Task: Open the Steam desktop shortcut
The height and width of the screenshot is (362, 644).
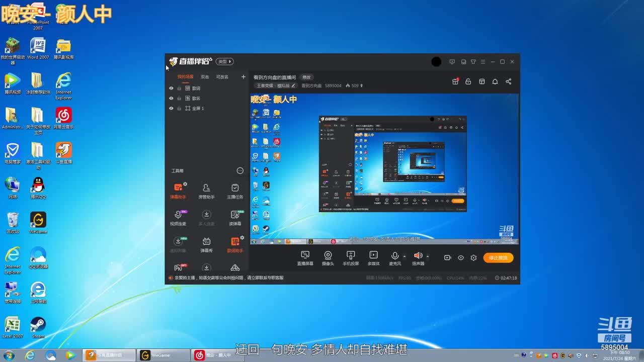Action: 38,327
